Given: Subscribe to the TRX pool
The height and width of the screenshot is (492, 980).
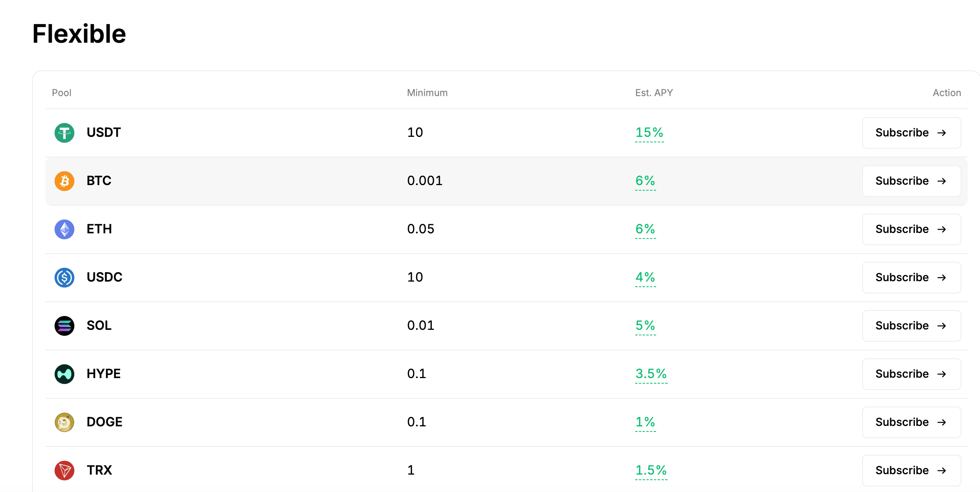Looking at the screenshot, I should (x=912, y=471).
